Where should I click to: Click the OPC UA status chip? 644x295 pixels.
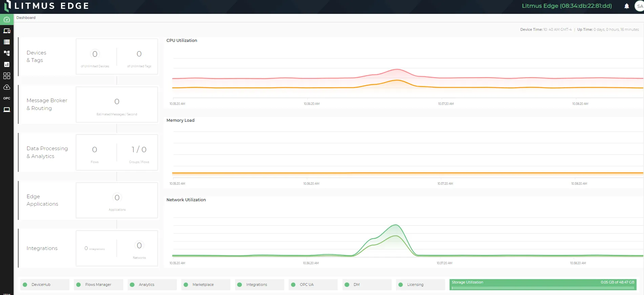pos(313,285)
